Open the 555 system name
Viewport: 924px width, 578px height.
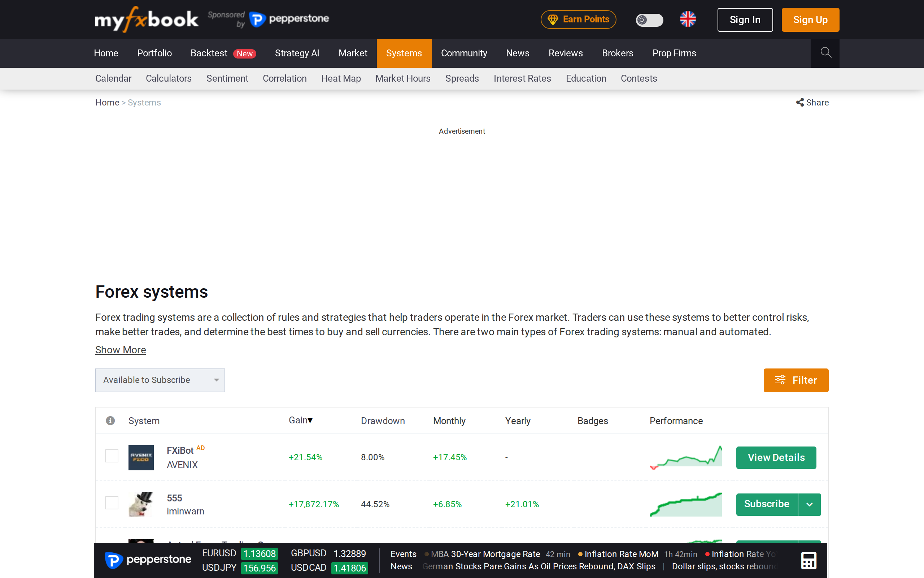[174, 498]
